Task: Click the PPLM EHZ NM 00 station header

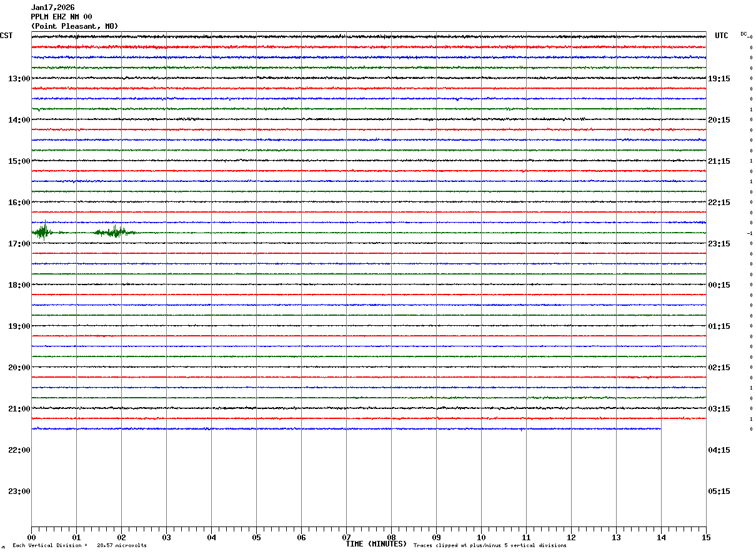Action: [61, 17]
